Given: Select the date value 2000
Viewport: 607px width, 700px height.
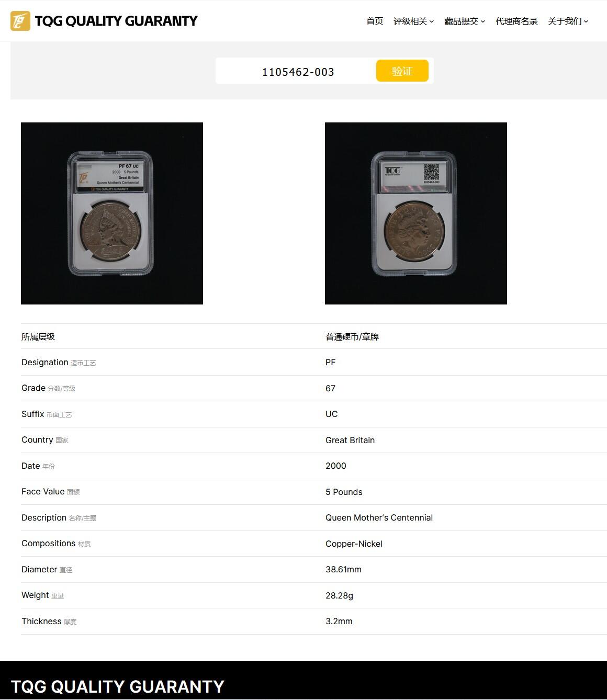Looking at the screenshot, I should (336, 466).
